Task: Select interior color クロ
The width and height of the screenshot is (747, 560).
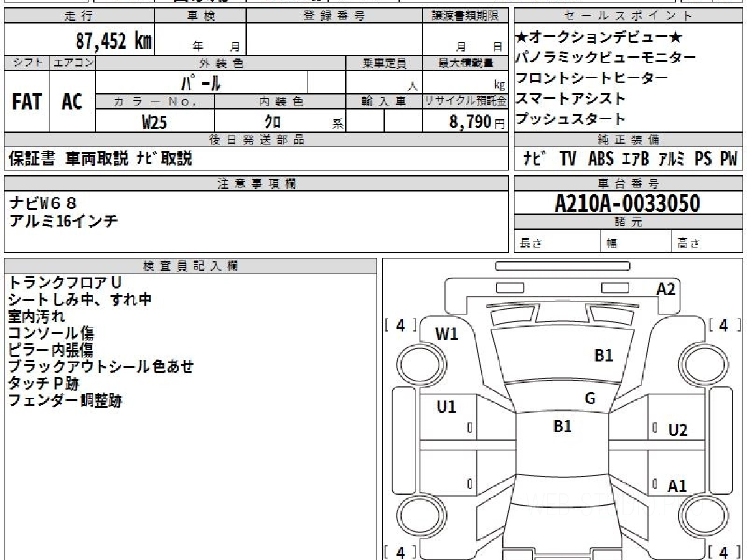Action: pyautogui.click(x=273, y=122)
